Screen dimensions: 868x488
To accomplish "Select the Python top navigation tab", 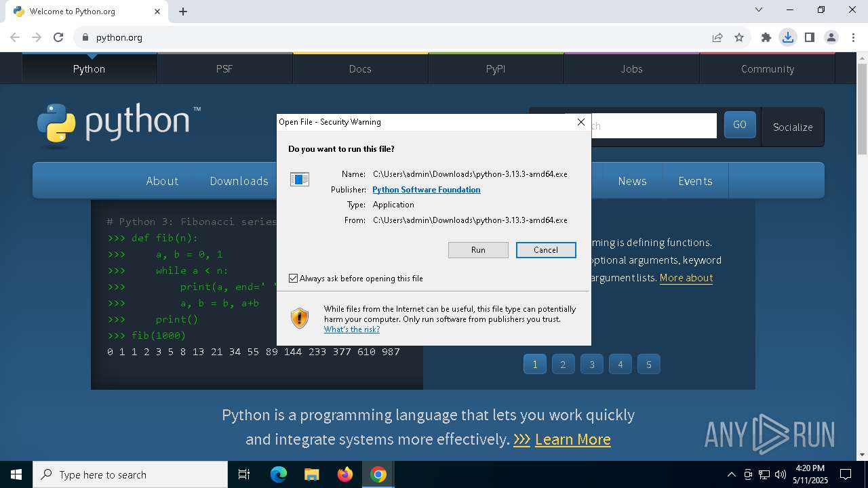I will [x=89, y=68].
